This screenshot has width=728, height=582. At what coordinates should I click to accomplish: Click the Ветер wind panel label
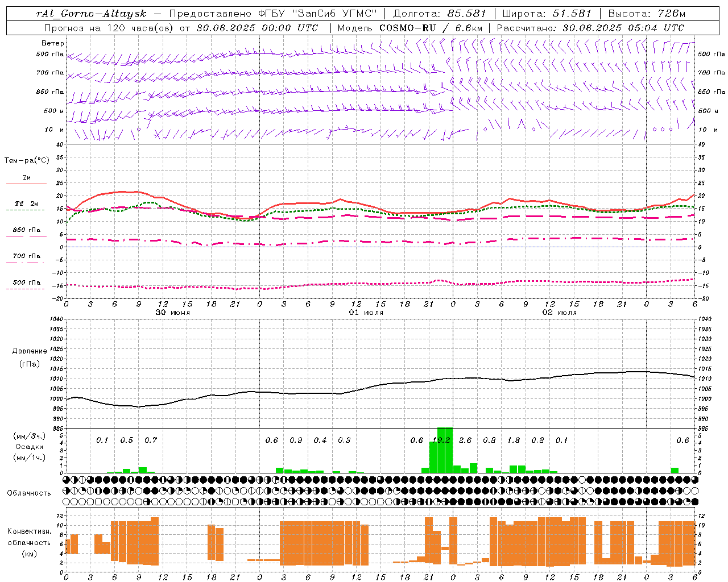[53, 43]
